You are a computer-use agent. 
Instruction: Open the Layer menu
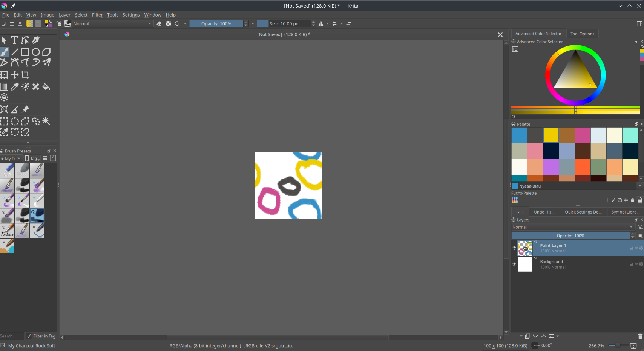[x=64, y=15]
